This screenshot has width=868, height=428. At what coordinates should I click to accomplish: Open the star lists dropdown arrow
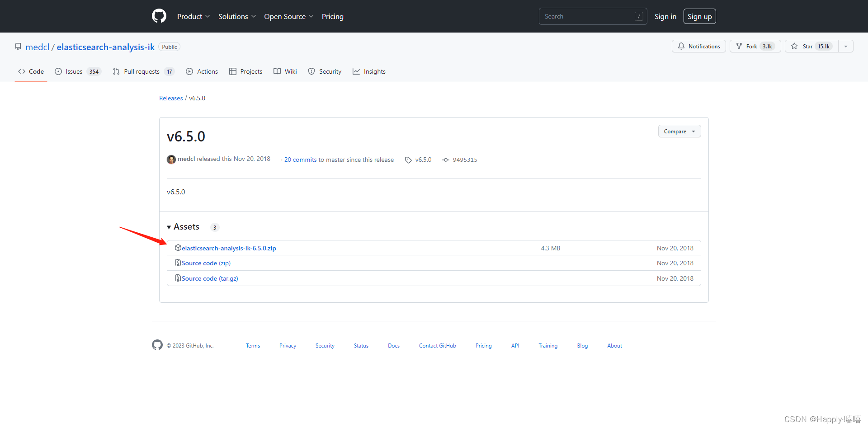pyautogui.click(x=846, y=46)
